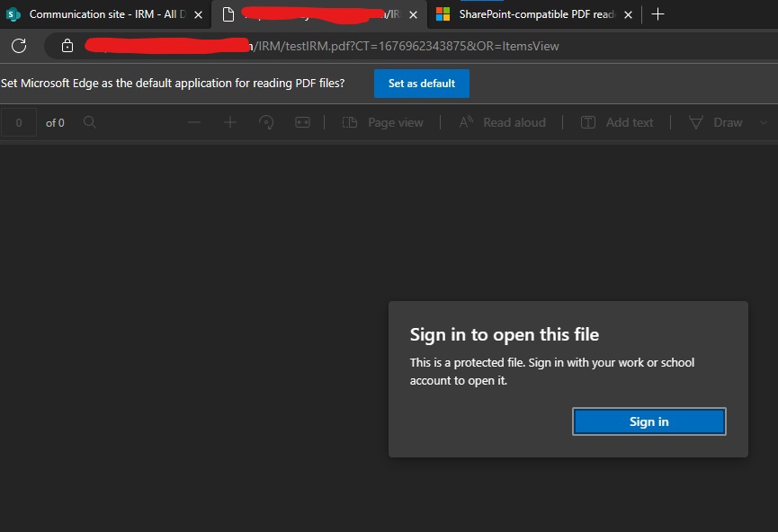Set Edge as default PDF reader
This screenshot has height=532, width=778.
point(421,84)
